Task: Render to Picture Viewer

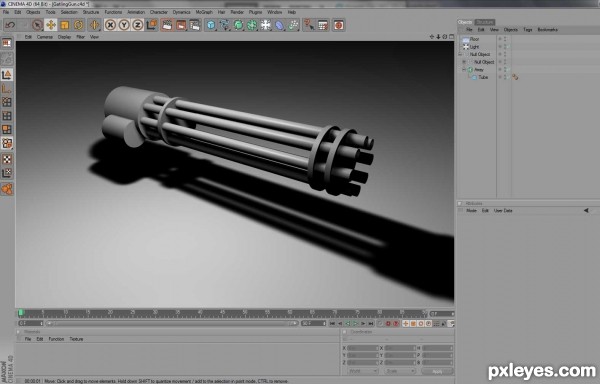Action: click(x=181, y=25)
